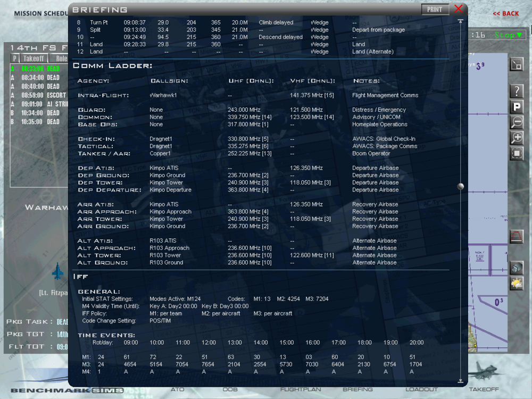
Task: Open the FLIGHTPLAN tab
Action: click(301, 389)
